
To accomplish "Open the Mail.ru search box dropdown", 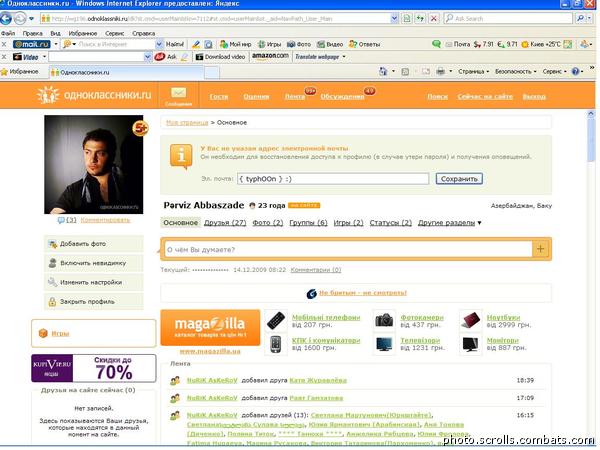I will pyautogui.click(x=159, y=44).
